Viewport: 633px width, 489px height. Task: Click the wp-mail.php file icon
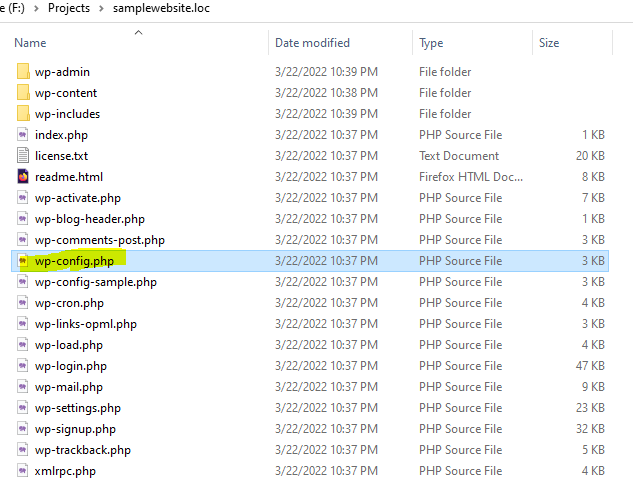(23, 386)
